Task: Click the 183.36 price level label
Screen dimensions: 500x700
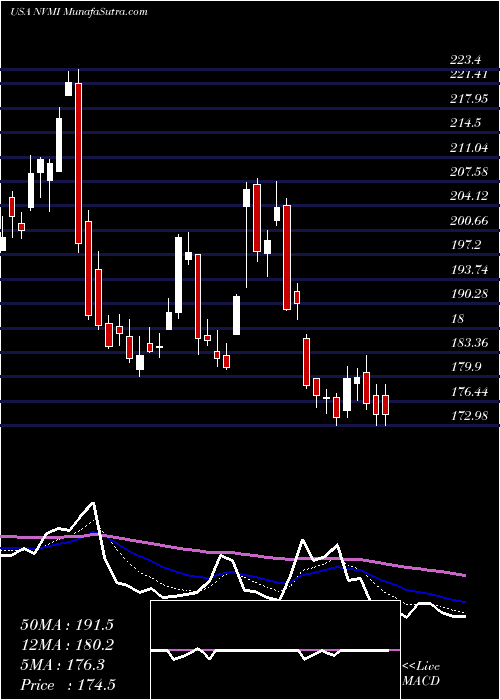Action: pyautogui.click(x=469, y=342)
